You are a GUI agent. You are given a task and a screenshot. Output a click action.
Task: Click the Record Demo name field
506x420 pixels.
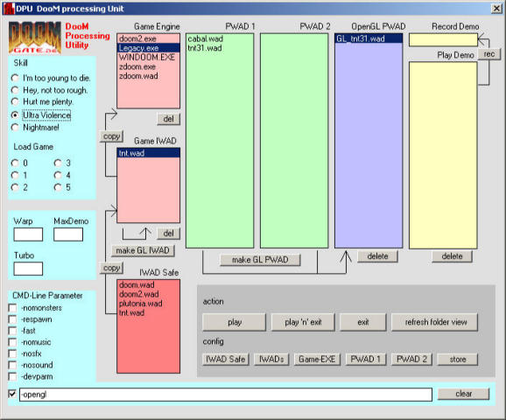443,40
